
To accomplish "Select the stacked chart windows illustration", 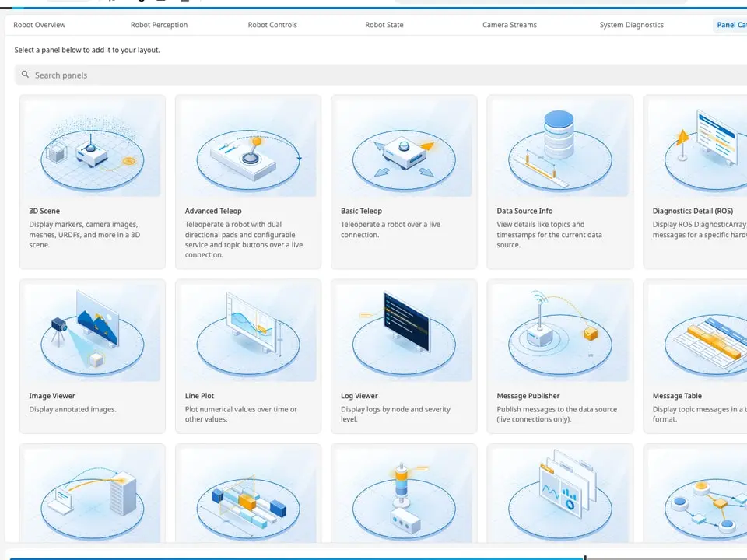I will (x=559, y=495).
